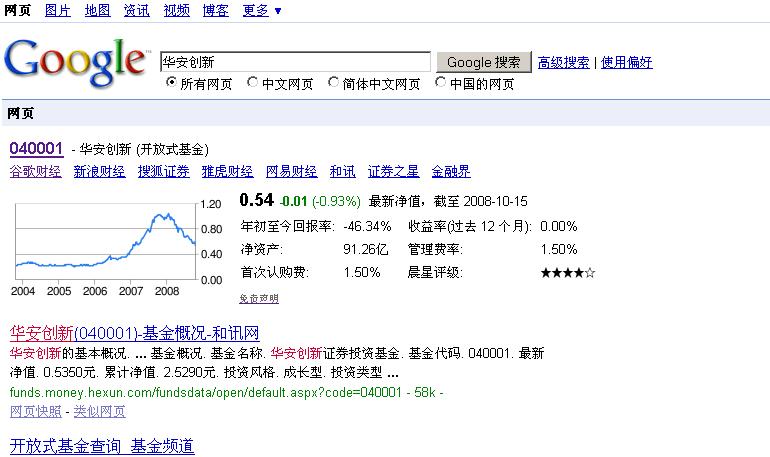Click the 管理费率 1.50% value
This screenshot has height=457, width=770.
559,249
